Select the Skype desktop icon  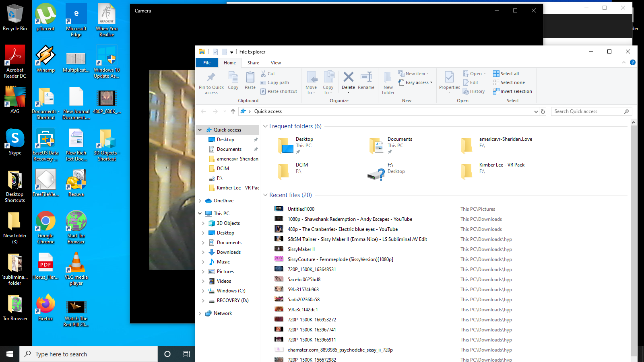point(15,142)
